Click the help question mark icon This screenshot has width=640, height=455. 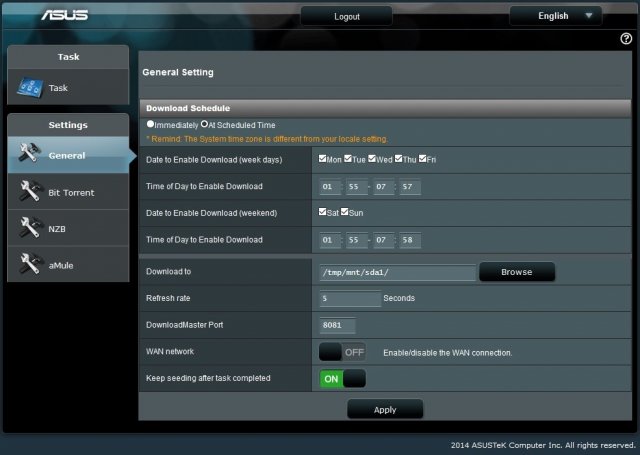[x=626, y=39]
